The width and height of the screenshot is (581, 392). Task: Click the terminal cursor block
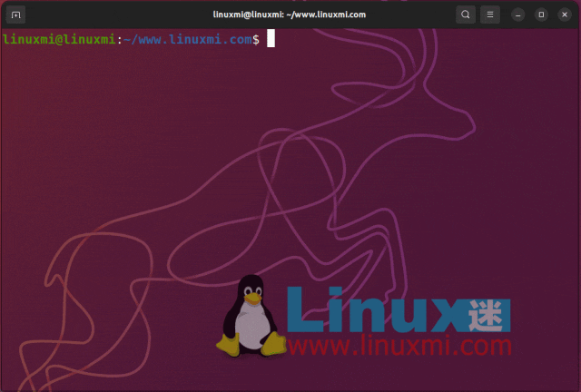tap(271, 38)
